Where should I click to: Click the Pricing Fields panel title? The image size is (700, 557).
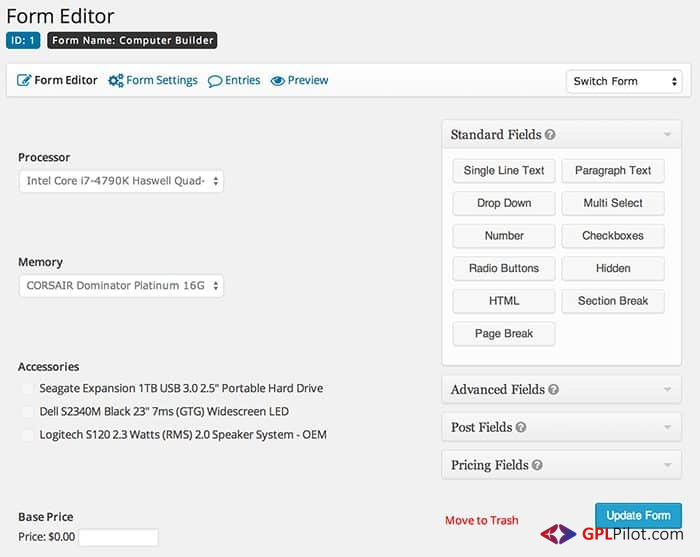point(490,465)
